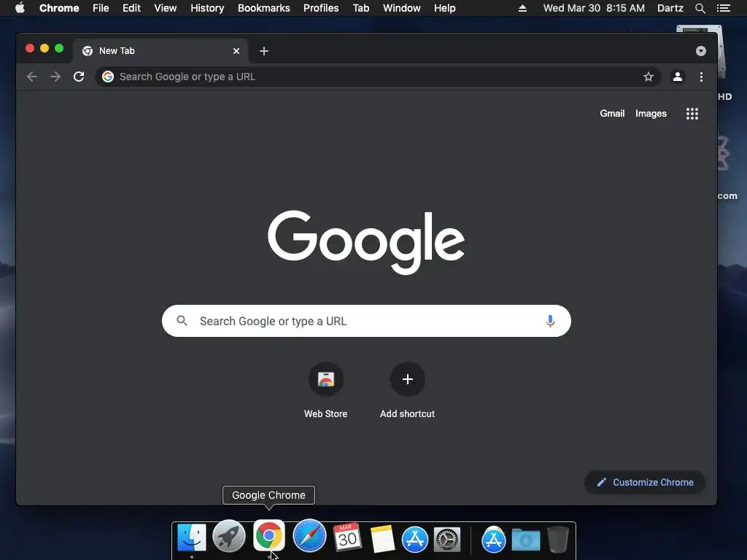Click the Customize Chrome button
This screenshot has height=560, width=747.
[645, 483]
